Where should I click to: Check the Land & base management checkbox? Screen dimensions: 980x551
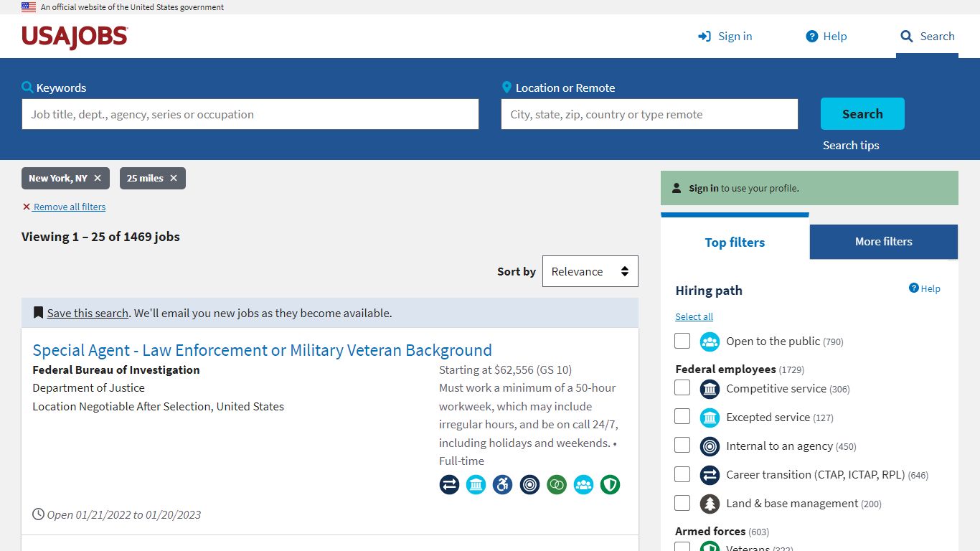[x=682, y=503]
